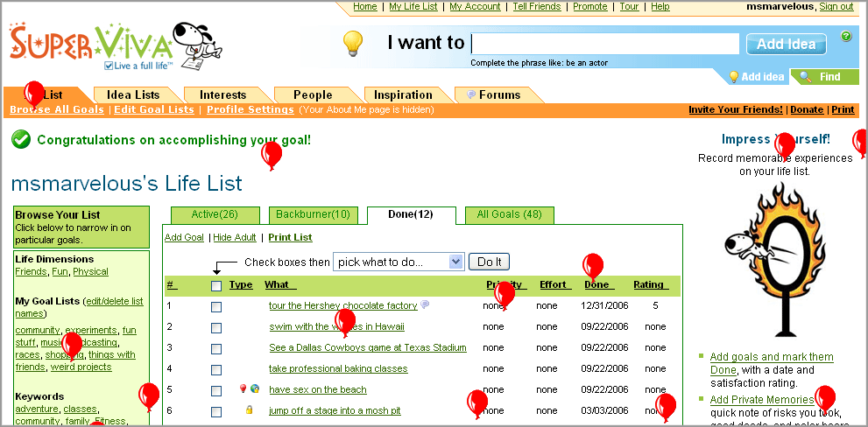Show the All Goals (48) tab
The height and width of the screenshot is (427, 868).
pyautogui.click(x=509, y=214)
